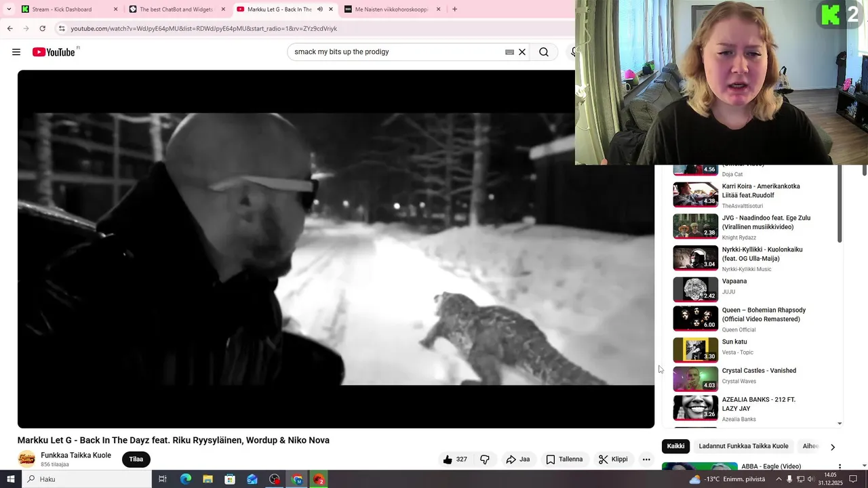Click the taskbar Haku search box
The image size is (868, 488).
86,479
